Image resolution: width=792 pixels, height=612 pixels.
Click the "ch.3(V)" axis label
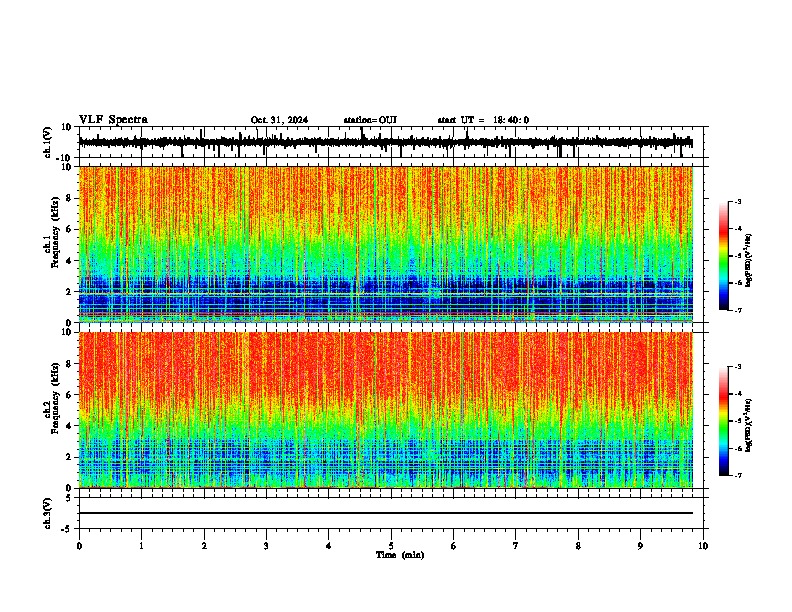click(x=48, y=513)
